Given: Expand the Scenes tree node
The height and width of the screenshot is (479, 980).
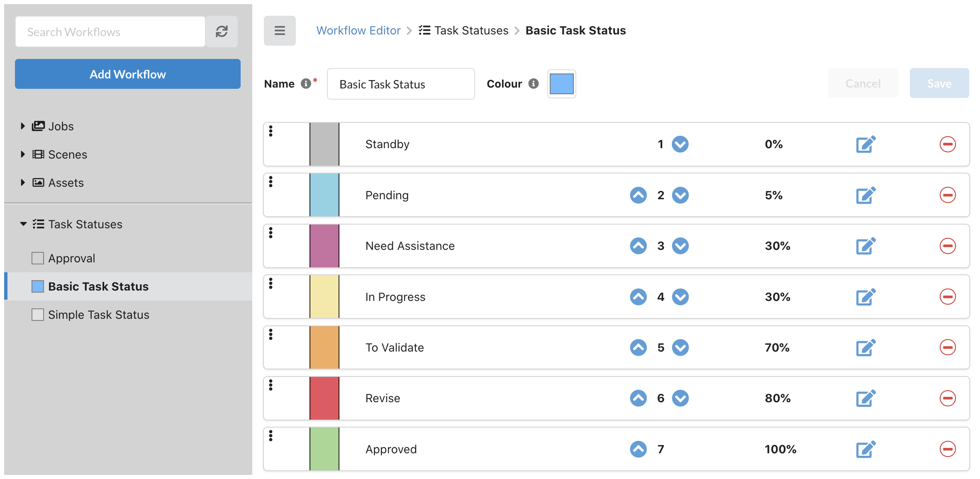Looking at the screenshot, I should tap(23, 154).
